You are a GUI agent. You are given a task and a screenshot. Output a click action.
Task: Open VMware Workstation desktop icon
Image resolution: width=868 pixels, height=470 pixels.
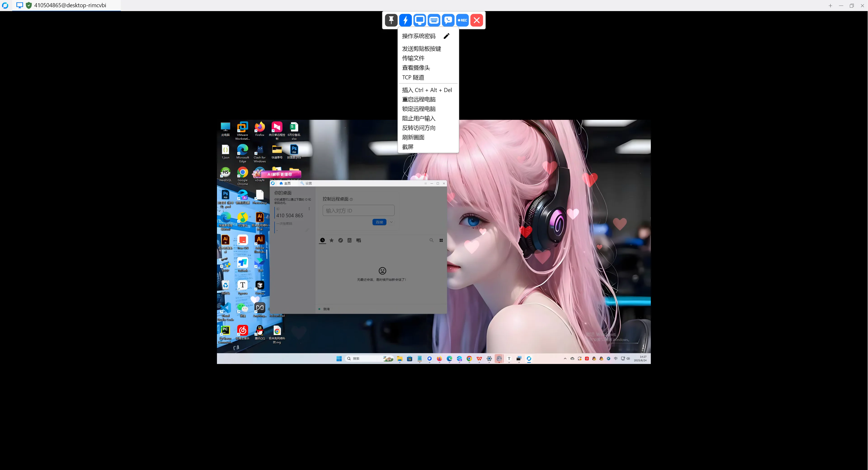click(242, 131)
